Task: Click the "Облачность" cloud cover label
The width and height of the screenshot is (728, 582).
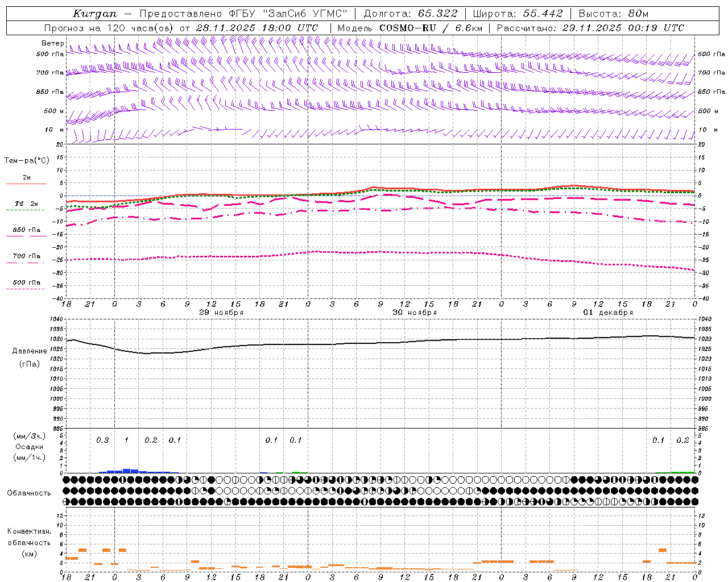Action: coord(29,493)
